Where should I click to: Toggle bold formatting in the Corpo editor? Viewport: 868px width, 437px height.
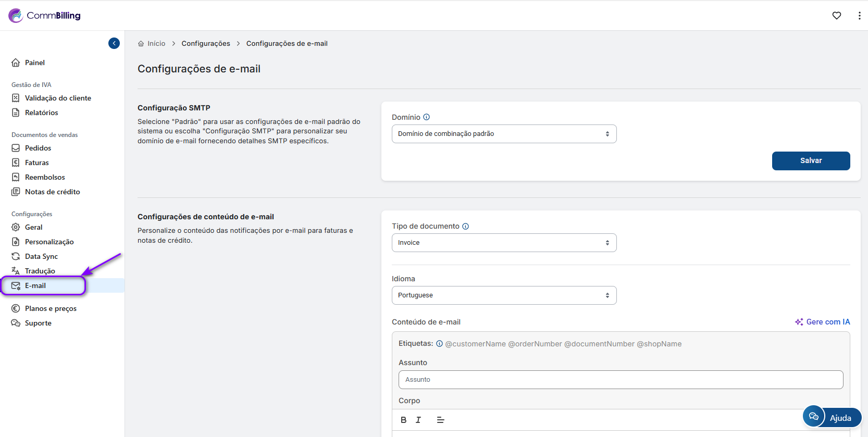coord(403,420)
